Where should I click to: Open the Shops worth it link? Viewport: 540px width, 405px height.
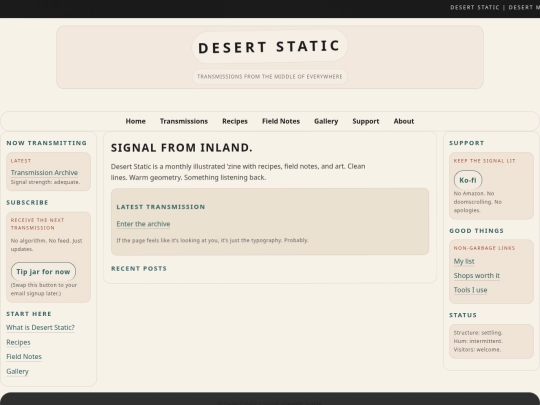477,276
